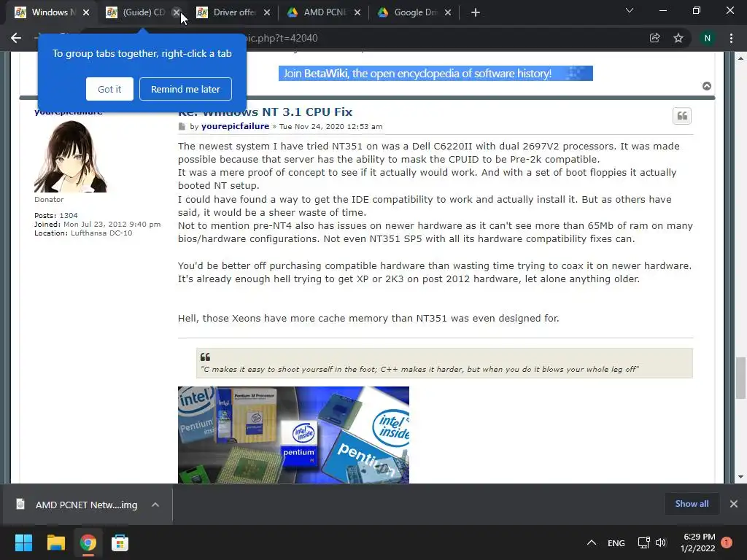Change ENG input language
The width and height of the screenshot is (747, 560).
point(616,542)
